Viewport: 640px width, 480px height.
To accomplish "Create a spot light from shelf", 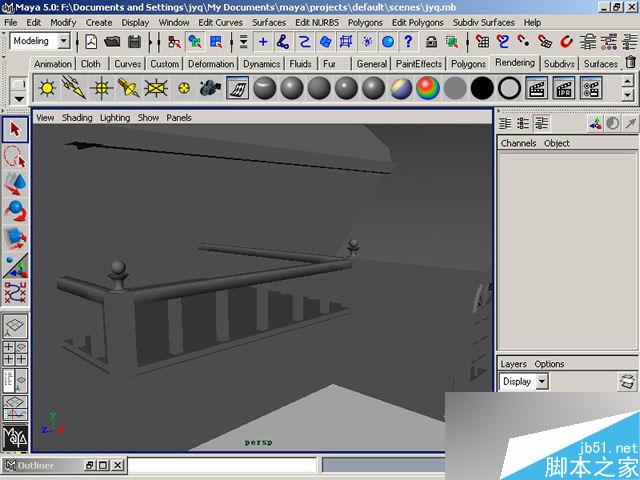I will pos(129,88).
